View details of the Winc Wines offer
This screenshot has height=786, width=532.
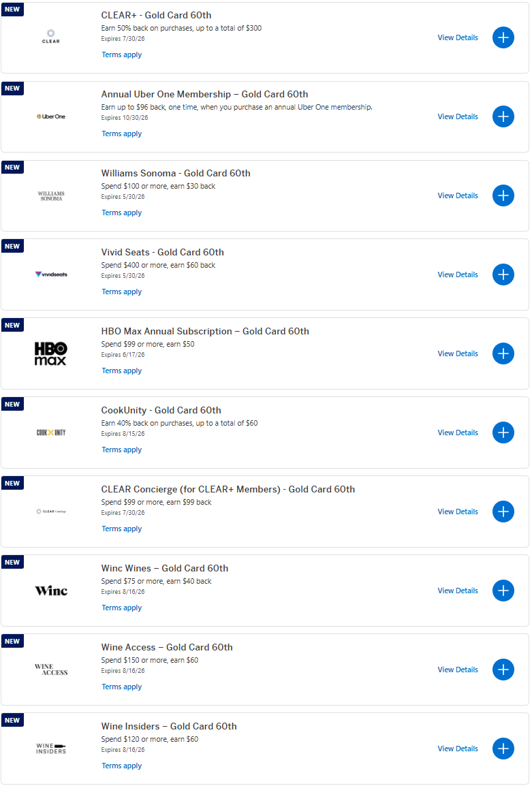[x=458, y=591]
